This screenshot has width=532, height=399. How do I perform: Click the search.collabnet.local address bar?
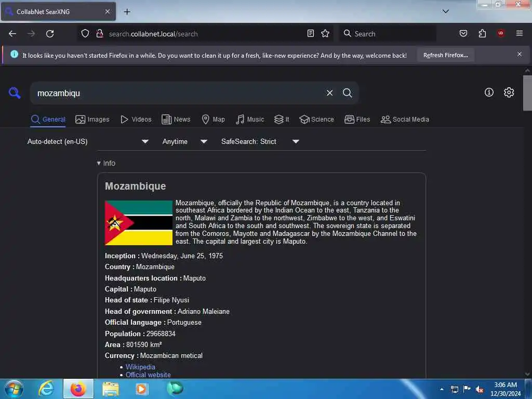coord(205,34)
